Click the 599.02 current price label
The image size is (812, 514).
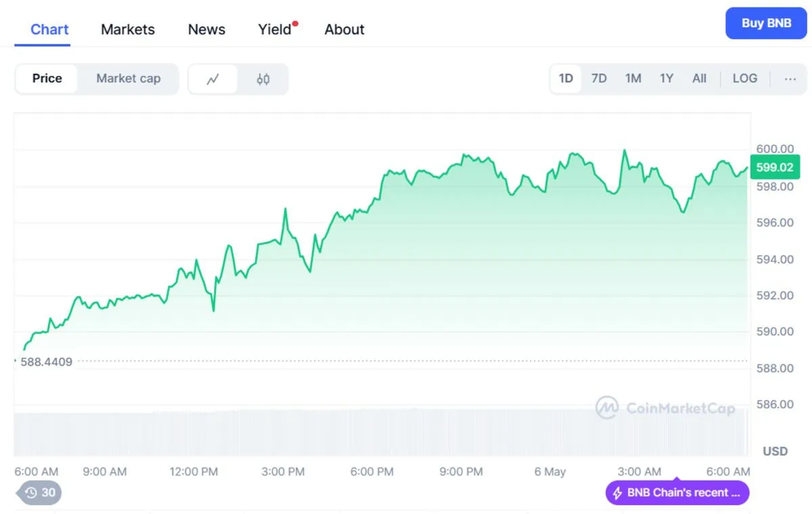[x=775, y=167]
